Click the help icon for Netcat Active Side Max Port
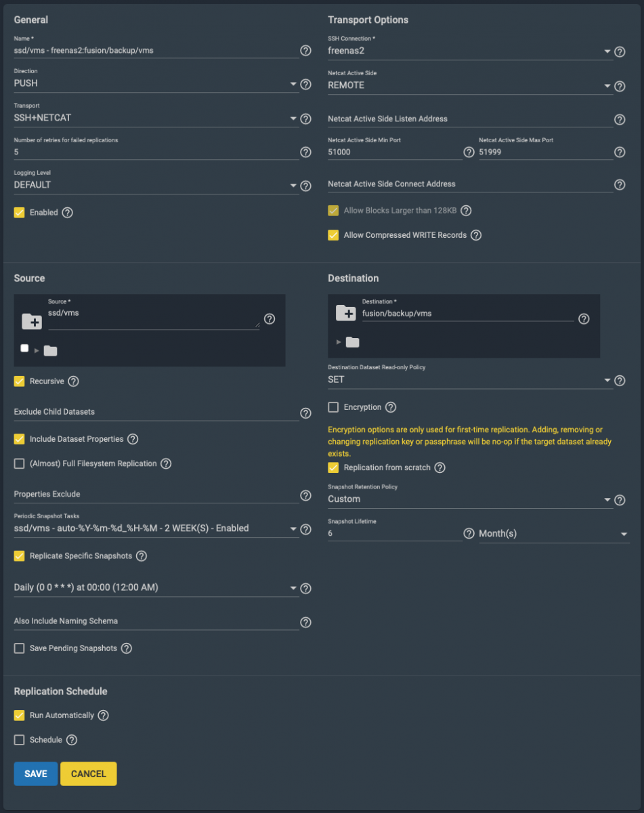This screenshot has width=644, height=813. point(620,152)
